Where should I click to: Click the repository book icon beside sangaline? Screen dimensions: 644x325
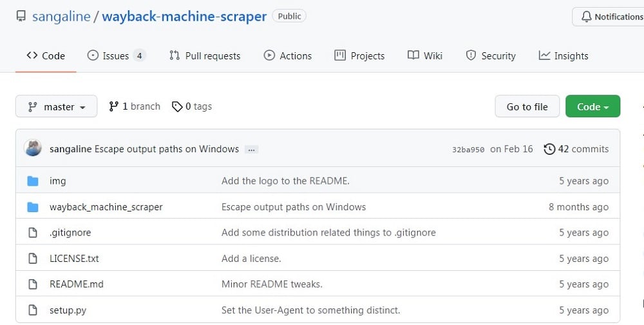click(x=21, y=17)
